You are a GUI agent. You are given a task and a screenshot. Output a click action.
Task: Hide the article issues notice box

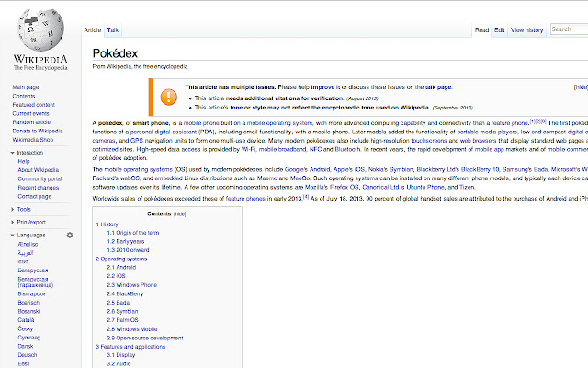580,86
